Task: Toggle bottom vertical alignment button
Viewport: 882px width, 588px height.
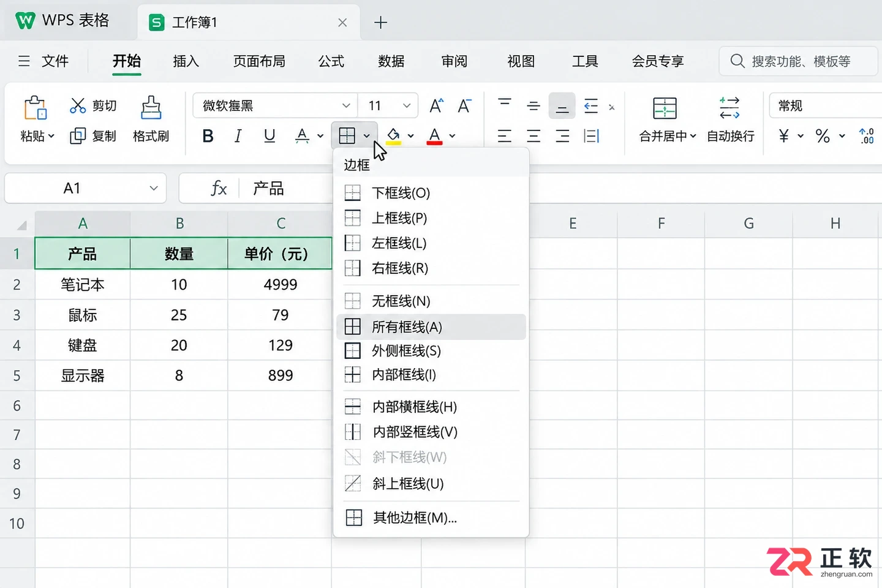Action: point(562,105)
